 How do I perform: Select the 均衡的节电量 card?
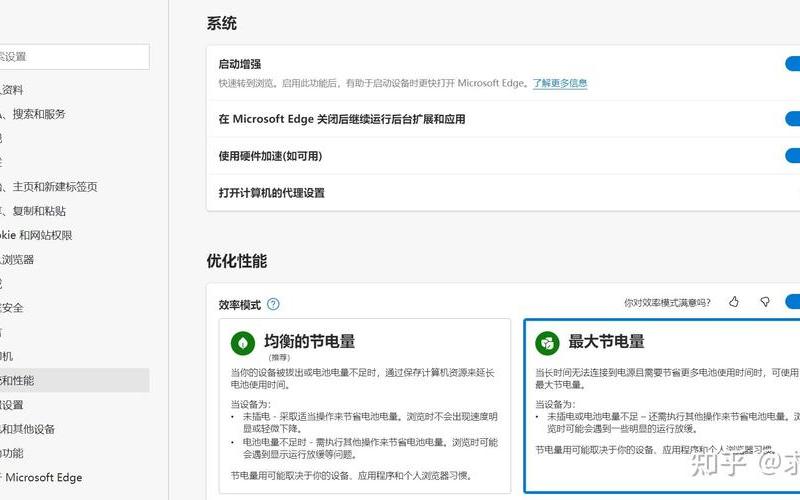point(365,406)
